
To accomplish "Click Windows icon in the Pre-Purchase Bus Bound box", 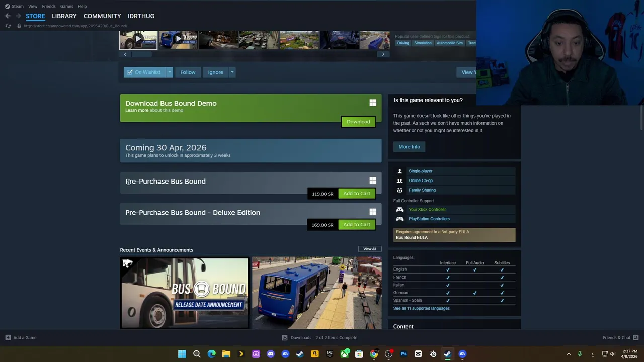I will [x=373, y=180].
